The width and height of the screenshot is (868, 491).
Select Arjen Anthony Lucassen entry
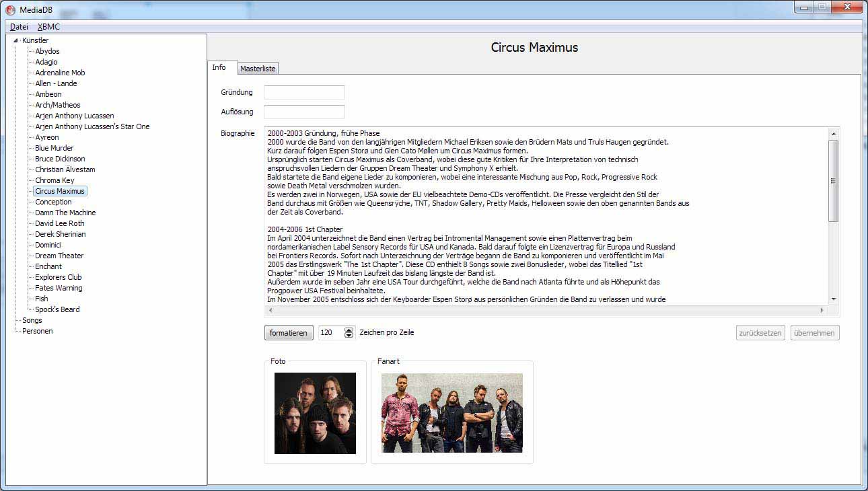click(x=75, y=116)
